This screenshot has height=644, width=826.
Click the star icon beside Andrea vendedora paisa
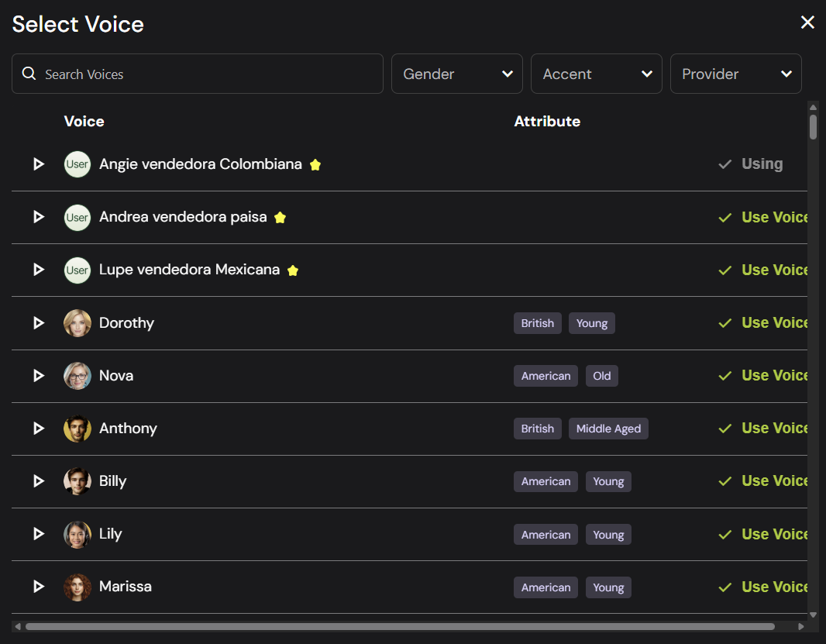coord(280,218)
